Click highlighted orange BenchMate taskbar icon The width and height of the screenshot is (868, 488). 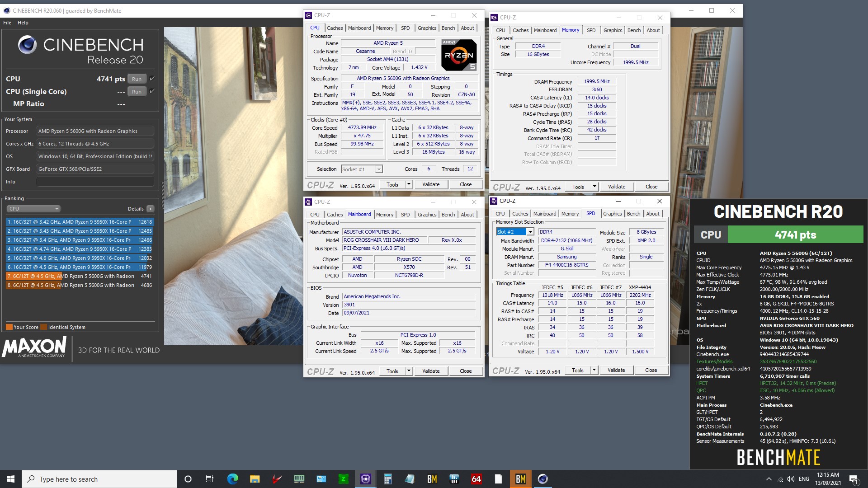point(520,479)
